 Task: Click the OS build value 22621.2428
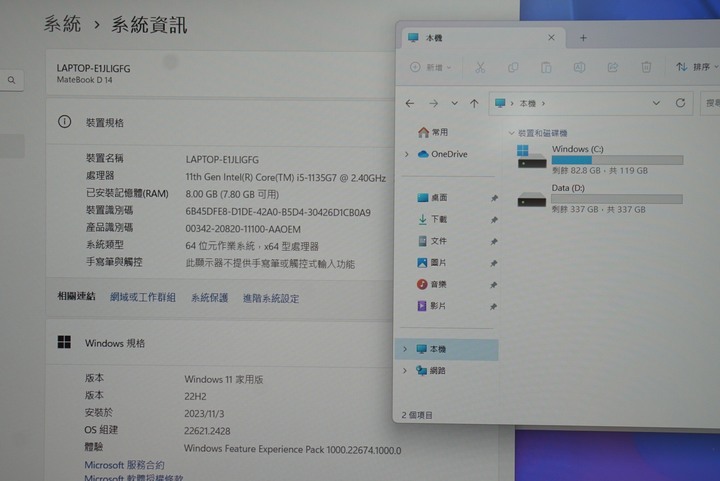pyautogui.click(x=207, y=431)
